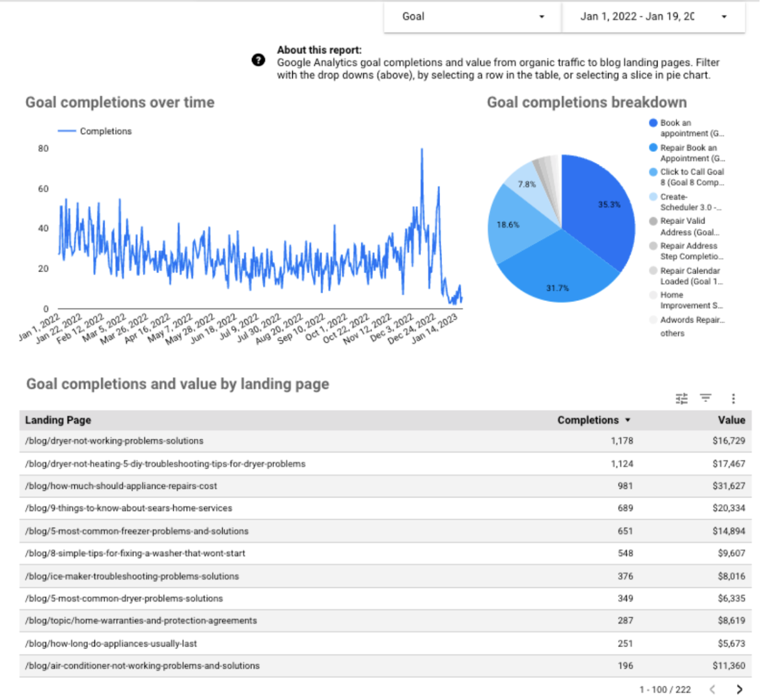
Task: Open the table properties sliders icon
Action: tap(682, 399)
